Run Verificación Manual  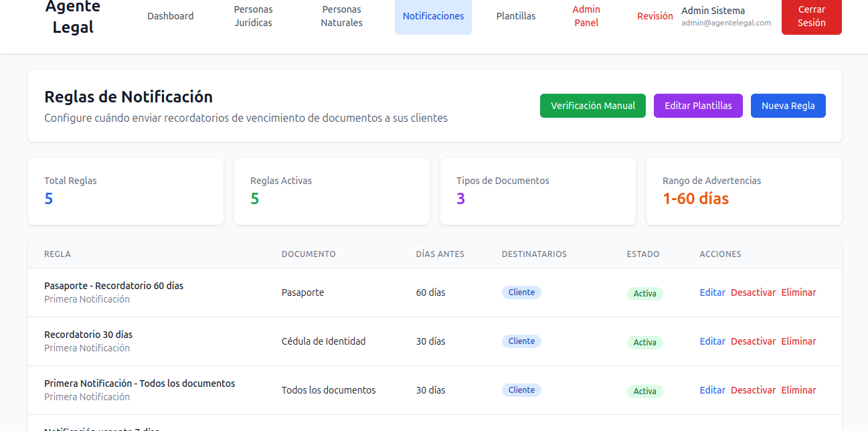[592, 105]
